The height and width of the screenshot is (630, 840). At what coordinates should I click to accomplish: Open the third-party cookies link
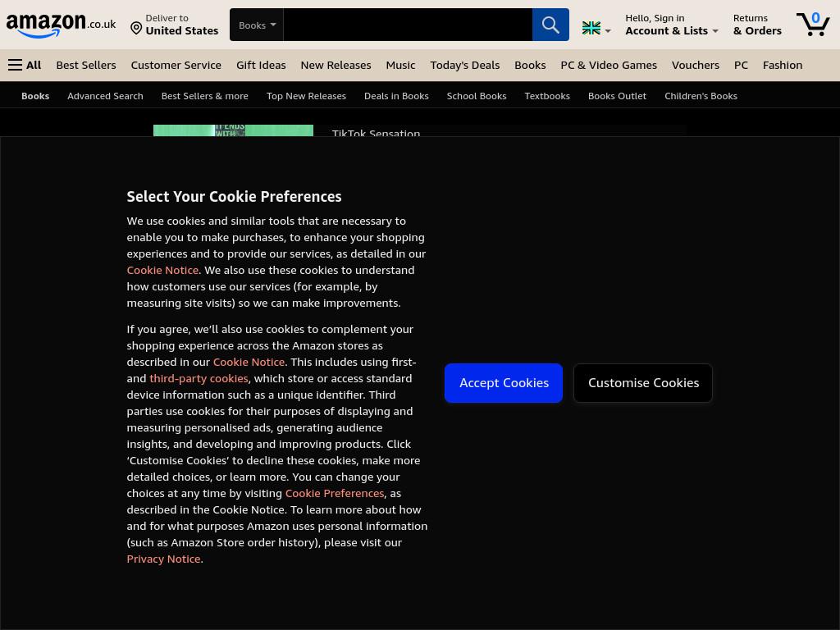click(199, 378)
